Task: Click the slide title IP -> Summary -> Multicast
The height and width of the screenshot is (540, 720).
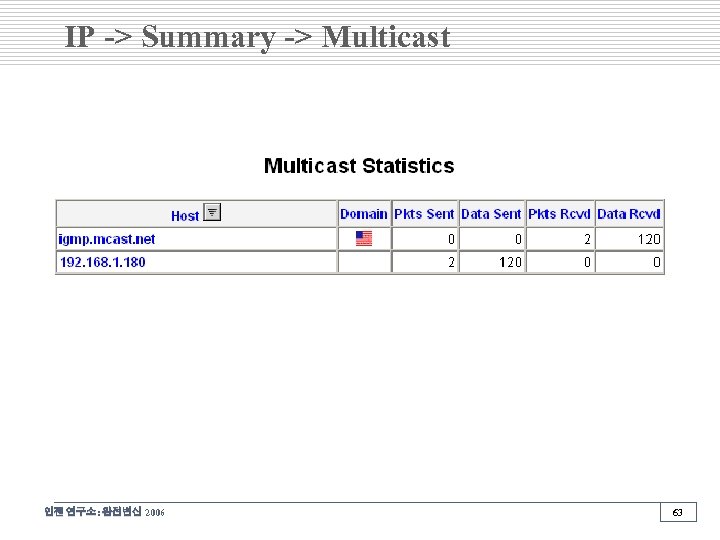Action: (x=258, y=37)
